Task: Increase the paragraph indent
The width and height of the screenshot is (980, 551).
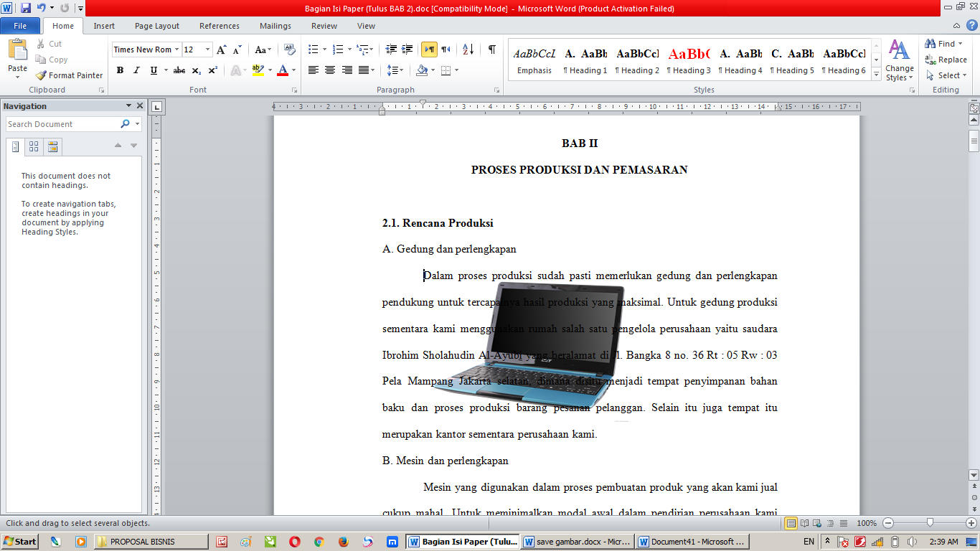Action: (x=407, y=50)
